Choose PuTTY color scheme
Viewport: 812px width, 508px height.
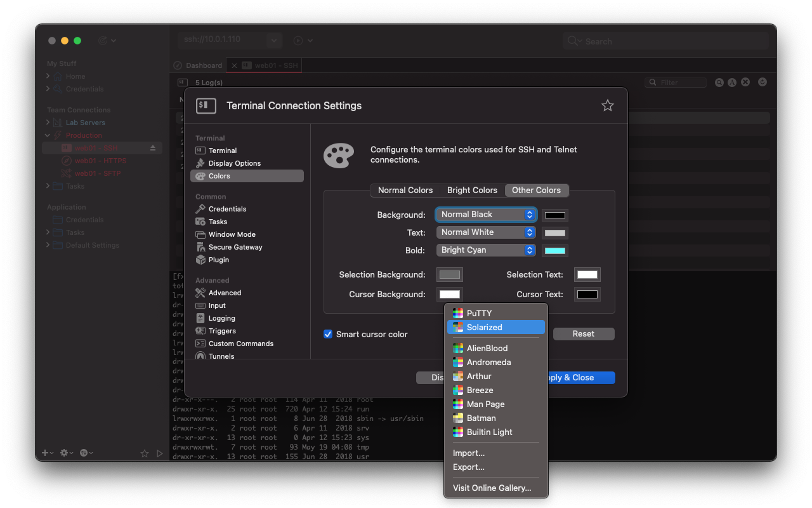pyautogui.click(x=496, y=313)
